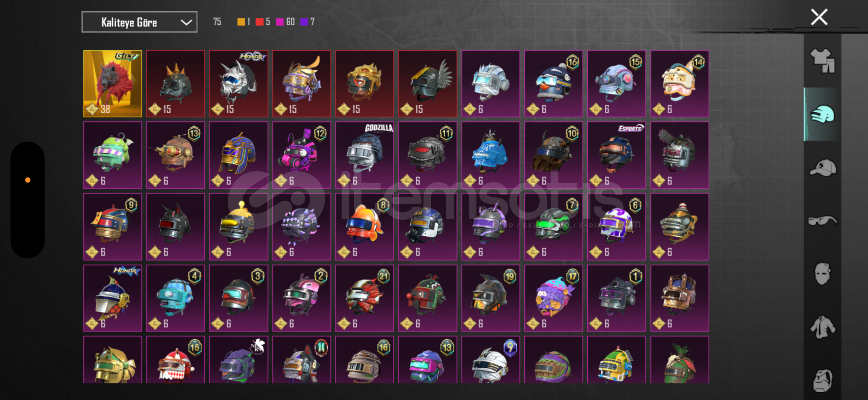Choose the blue ice skull helmet
Screen dimensions: 868x400
tap(491, 155)
